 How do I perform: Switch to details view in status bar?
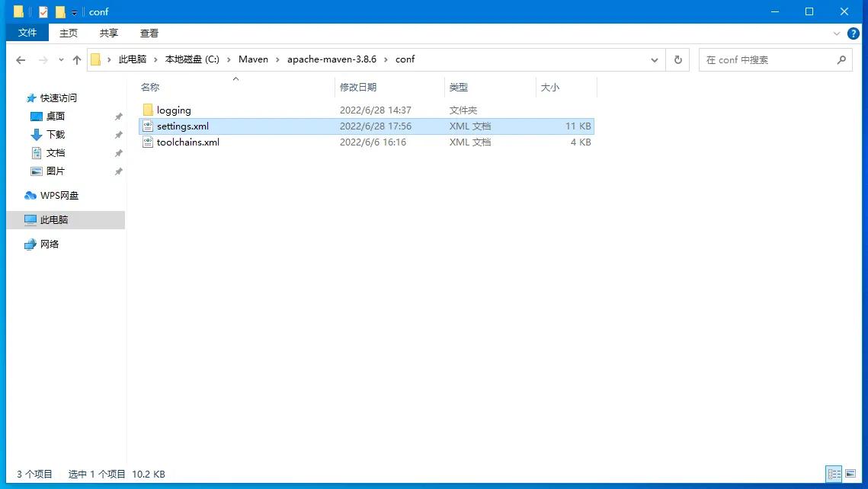pos(834,474)
